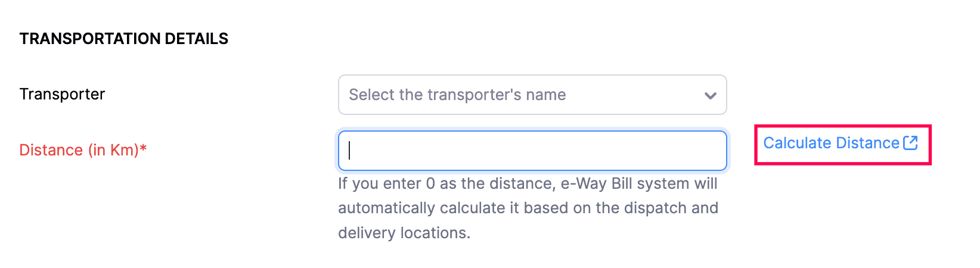Click the "Select the transporter's name" placeholder text
This screenshot has height=268, width=980.
tap(457, 95)
